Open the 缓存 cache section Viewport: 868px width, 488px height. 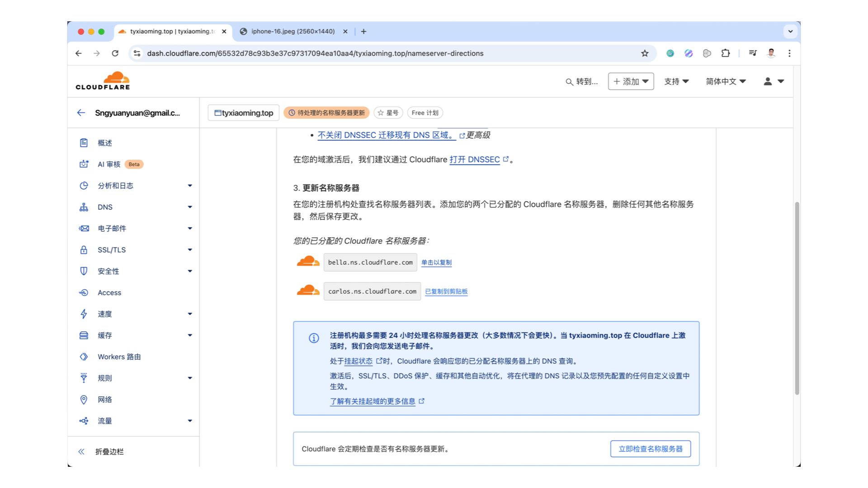105,335
